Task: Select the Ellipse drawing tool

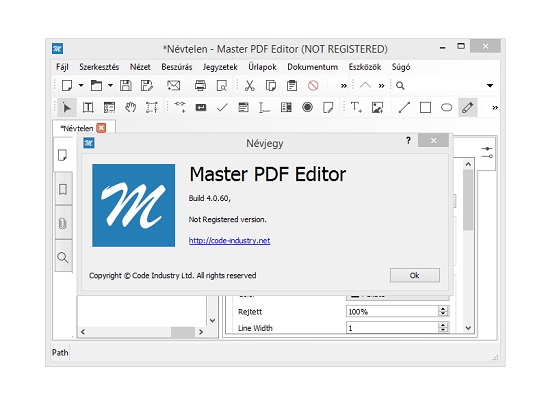Action: point(446,107)
